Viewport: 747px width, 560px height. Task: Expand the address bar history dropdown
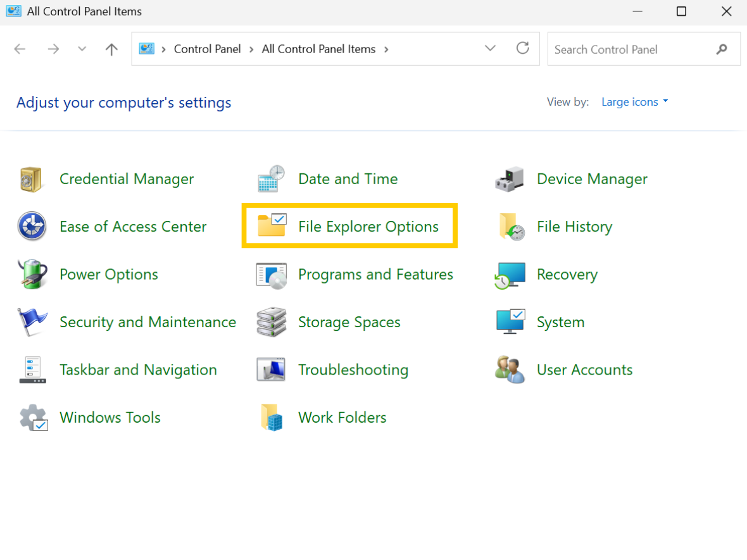pos(490,48)
